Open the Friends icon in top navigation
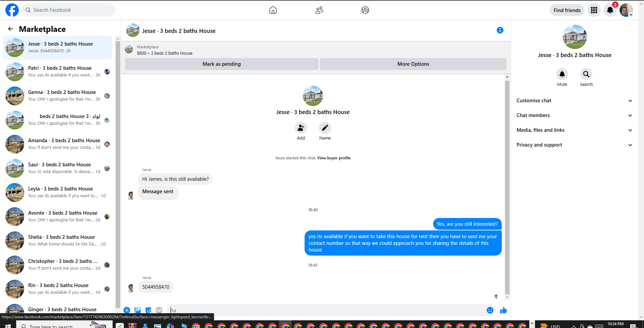 [x=319, y=10]
